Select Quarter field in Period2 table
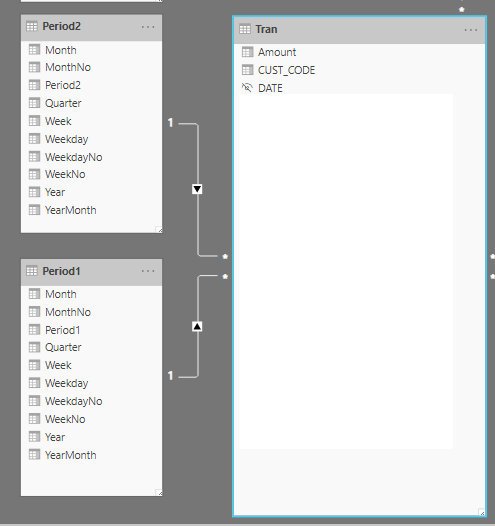 click(x=63, y=103)
